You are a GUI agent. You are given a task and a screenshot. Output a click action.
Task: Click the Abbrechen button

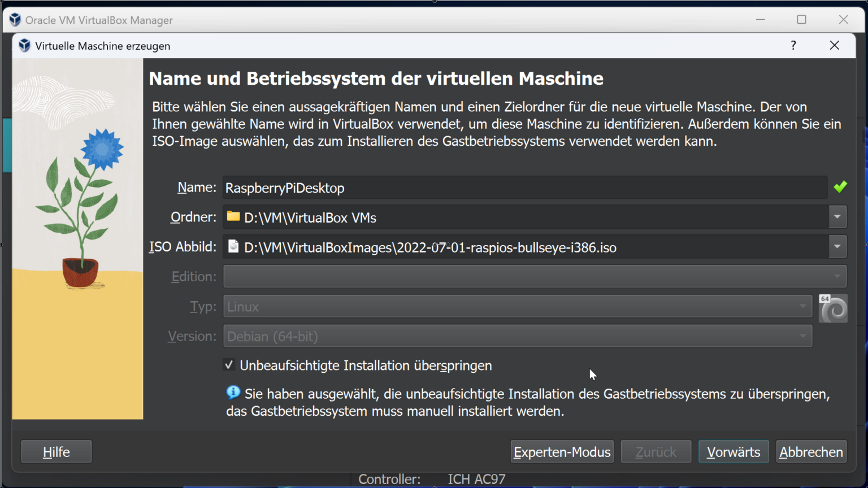click(x=811, y=452)
